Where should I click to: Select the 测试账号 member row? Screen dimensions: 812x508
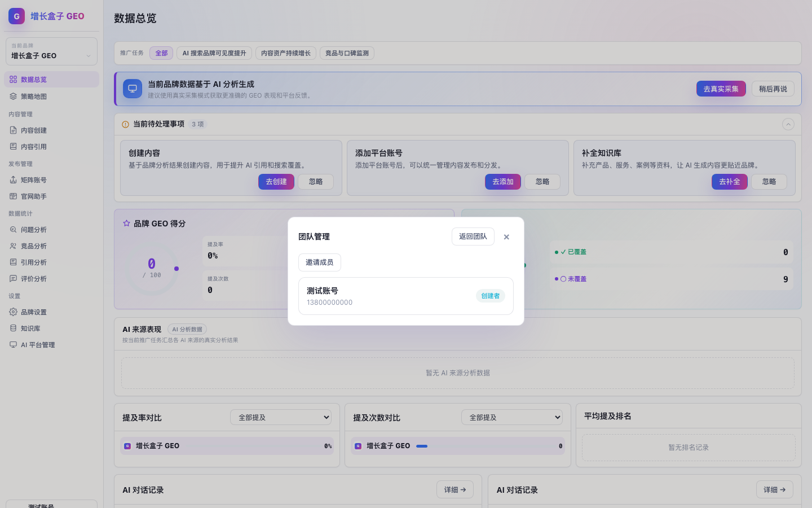pyautogui.click(x=406, y=296)
